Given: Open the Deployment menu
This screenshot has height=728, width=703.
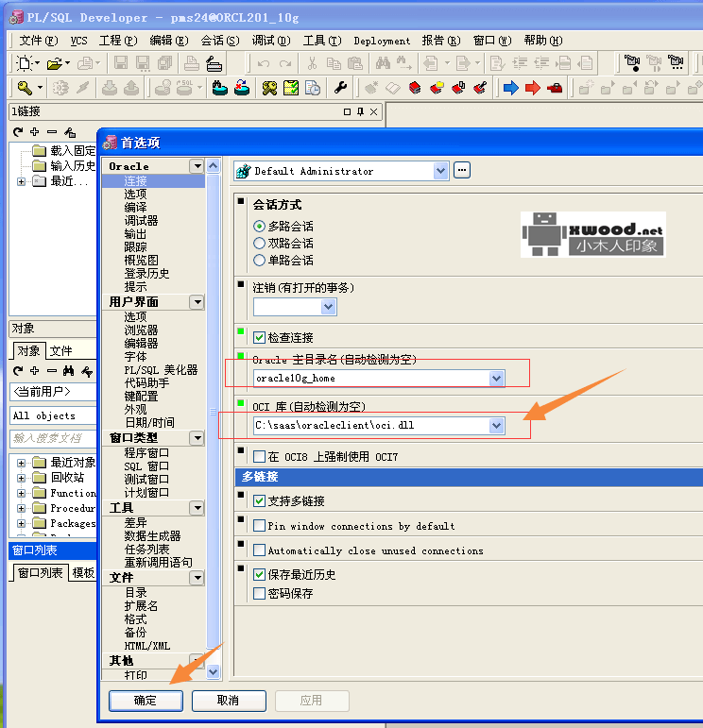Looking at the screenshot, I should pyautogui.click(x=382, y=41).
